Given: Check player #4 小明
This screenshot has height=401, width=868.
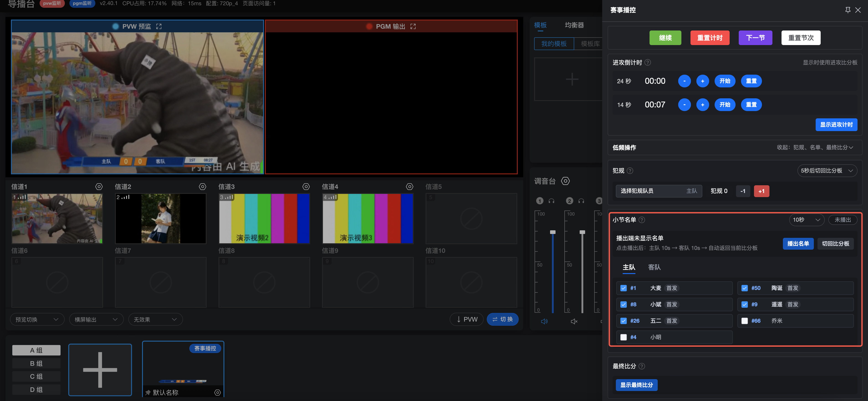Looking at the screenshot, I should tap(623, 337).
